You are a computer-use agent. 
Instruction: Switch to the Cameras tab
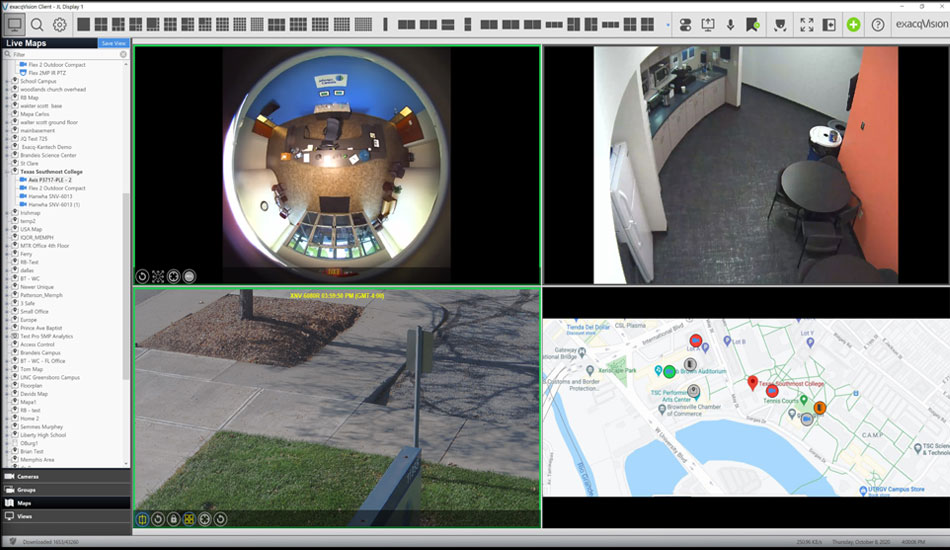tap(65, 476)
